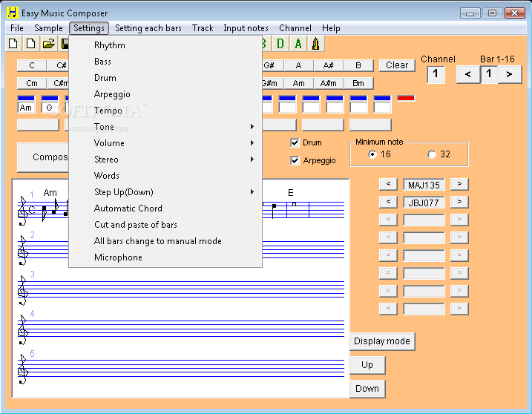Click the MAJ135 pattern field
The image size is (532, 414).
(424, 185)
